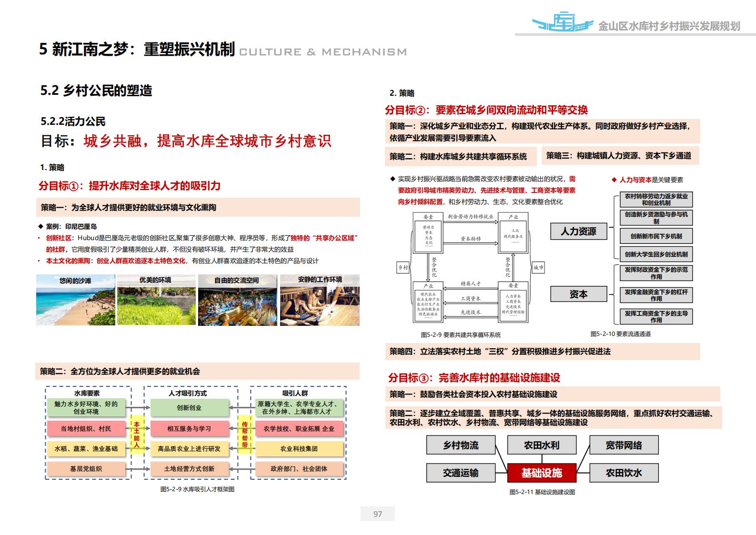Click the 人才吸引方式 column header

[188, 394]
